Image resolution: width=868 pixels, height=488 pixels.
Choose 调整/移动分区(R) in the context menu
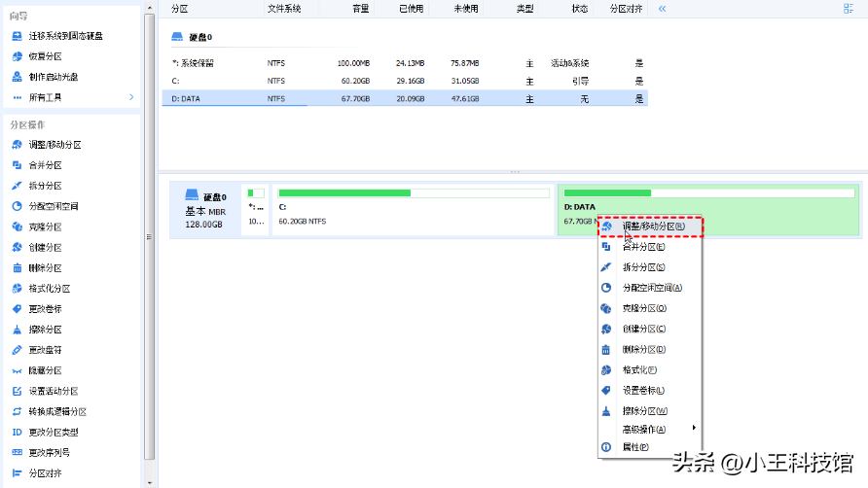tap(650, 227)
